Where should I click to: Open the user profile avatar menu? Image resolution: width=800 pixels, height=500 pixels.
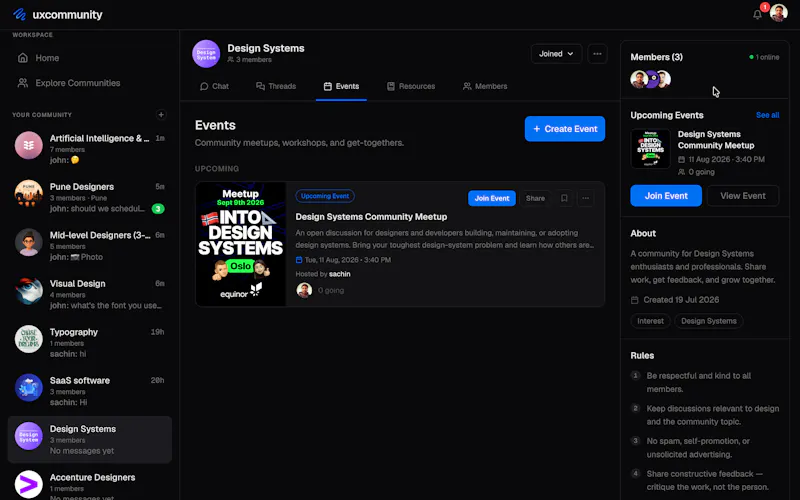[x=779, y=13]
